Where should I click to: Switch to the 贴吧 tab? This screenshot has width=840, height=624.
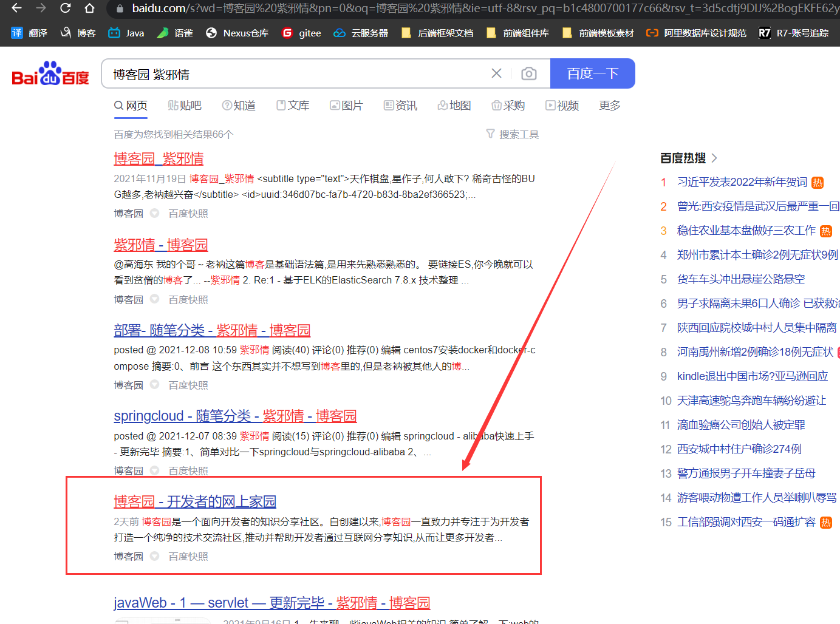pyautogui.click(x=185, y=106)
